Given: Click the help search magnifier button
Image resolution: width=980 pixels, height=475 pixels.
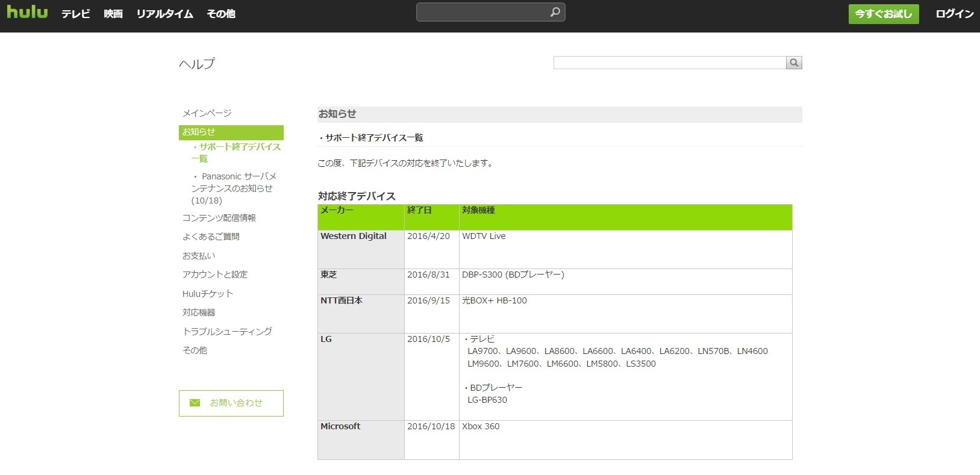Looking at the screenshot, I should [x=794, y=63].
